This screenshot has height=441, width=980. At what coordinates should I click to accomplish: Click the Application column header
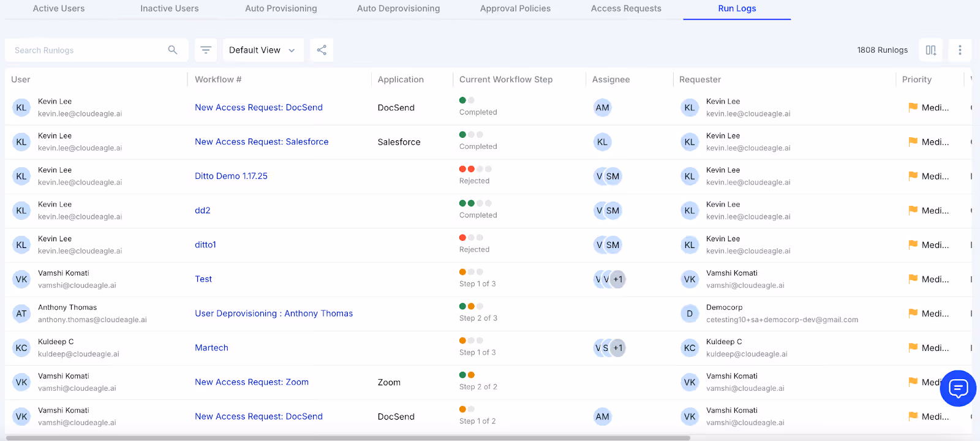point(401,80)
